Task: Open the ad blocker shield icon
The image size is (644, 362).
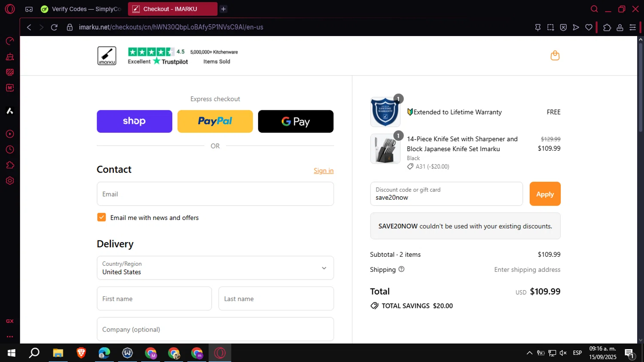Action: pyautogui.click(x=563, y=27)
